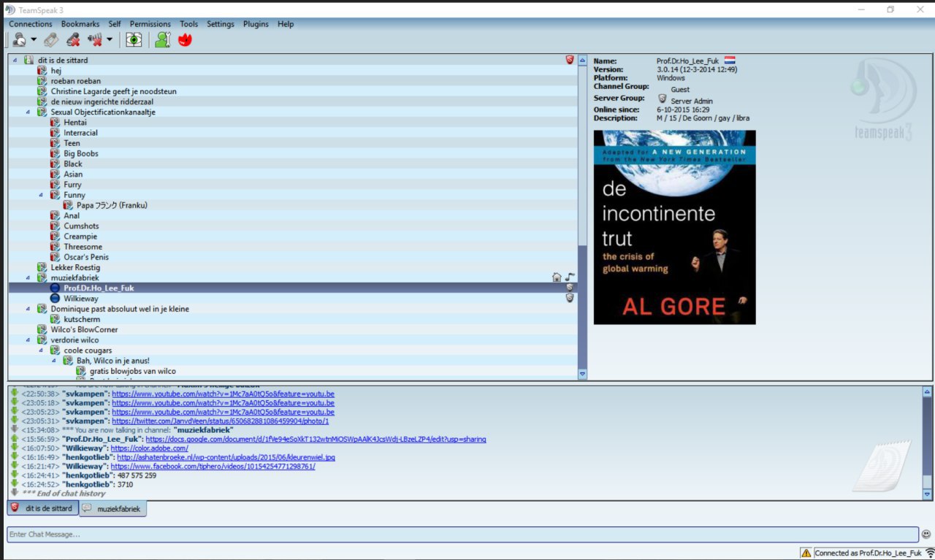Select the Wilkieway user in channel

click(x=80, y=299)
